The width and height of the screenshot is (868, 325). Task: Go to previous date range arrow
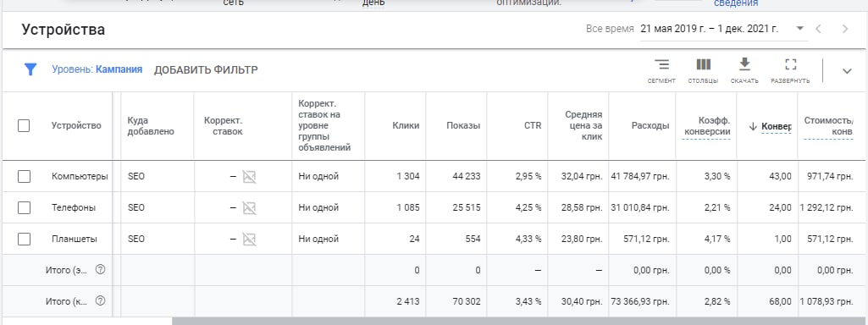click(x=818, y=29)
